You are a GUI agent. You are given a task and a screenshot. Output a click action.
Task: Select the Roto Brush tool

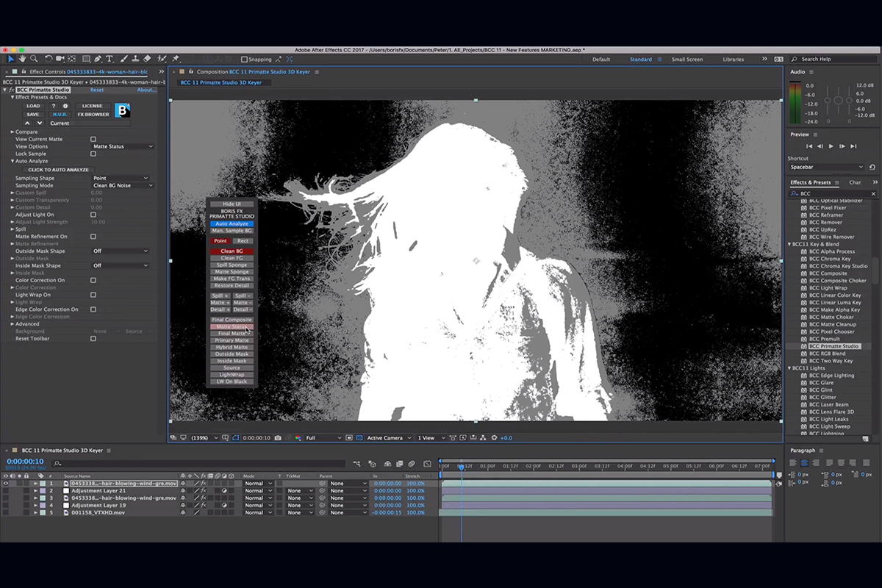(162, 59)
